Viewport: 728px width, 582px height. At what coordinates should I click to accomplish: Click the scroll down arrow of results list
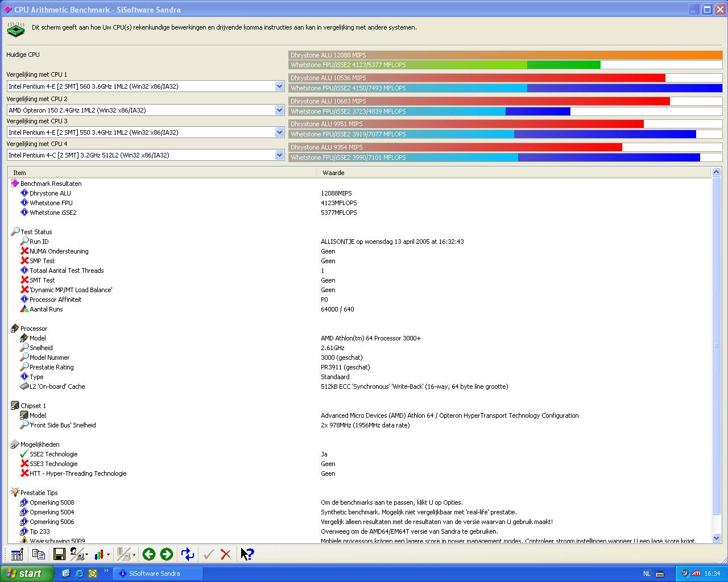coord(716,538)
